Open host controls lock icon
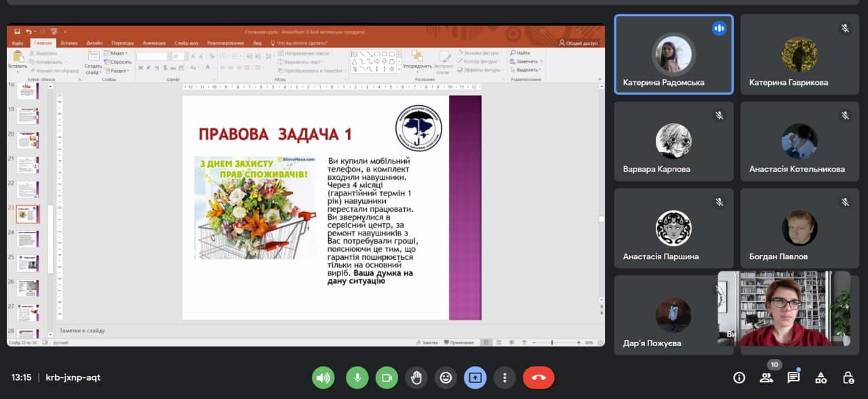The image size is (868, 399). click(848, 378)
